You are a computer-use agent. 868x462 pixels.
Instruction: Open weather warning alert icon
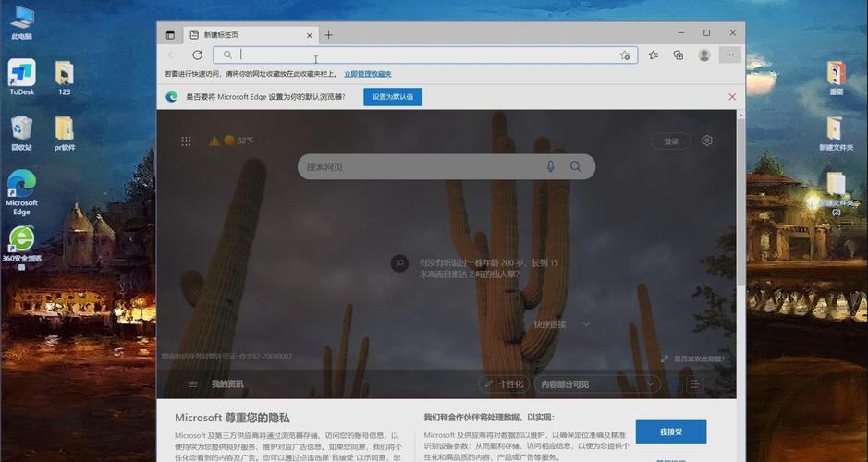(x=214, y=141)
